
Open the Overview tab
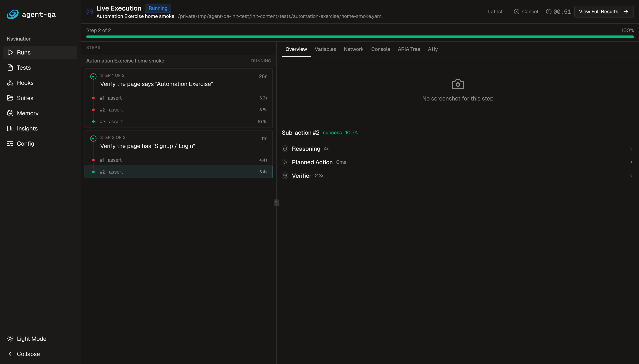pos(296,49)
